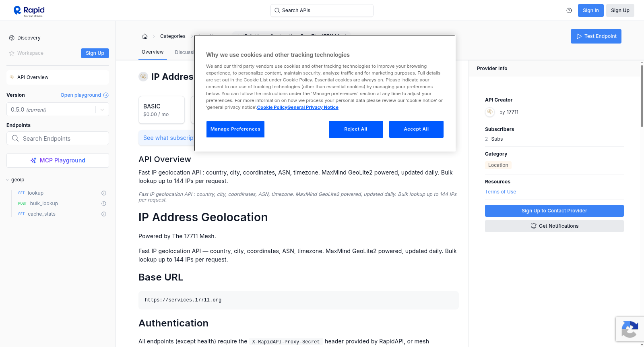Click the search magnifier in Search APIs
Viewport: 644px width, 347px height.
(277, 10)
